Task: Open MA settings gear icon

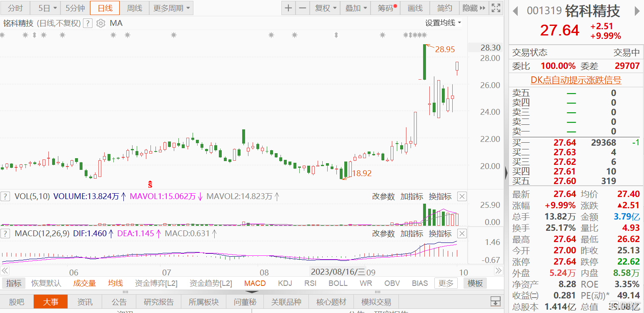Action: pos(100,23)
